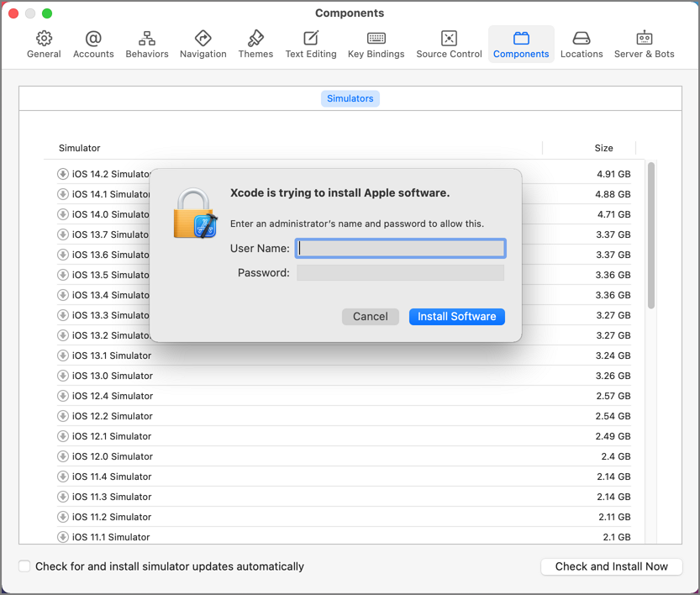
Task: Open Source Control preferences icon
Action: pos(449,39)
